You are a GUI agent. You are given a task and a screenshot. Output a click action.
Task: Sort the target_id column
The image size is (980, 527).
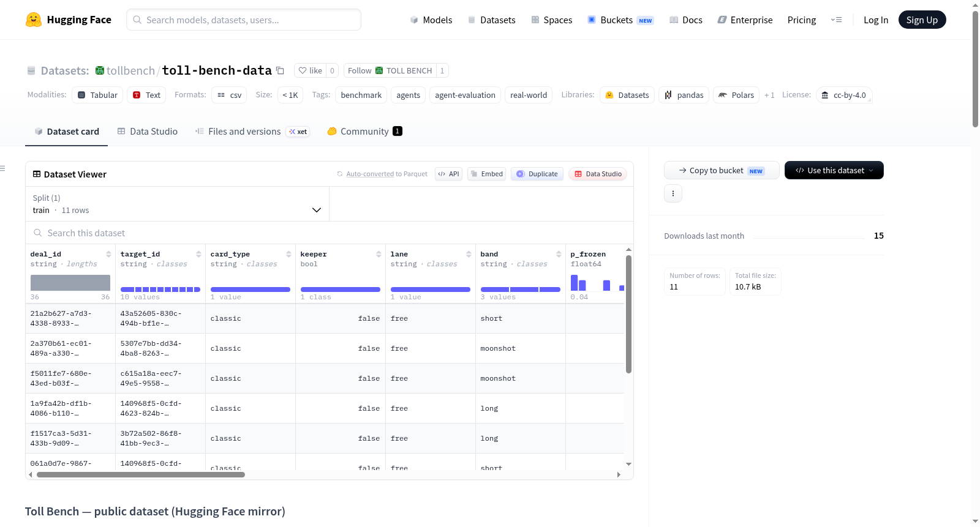pyautogui.click(x=198, y=254)
